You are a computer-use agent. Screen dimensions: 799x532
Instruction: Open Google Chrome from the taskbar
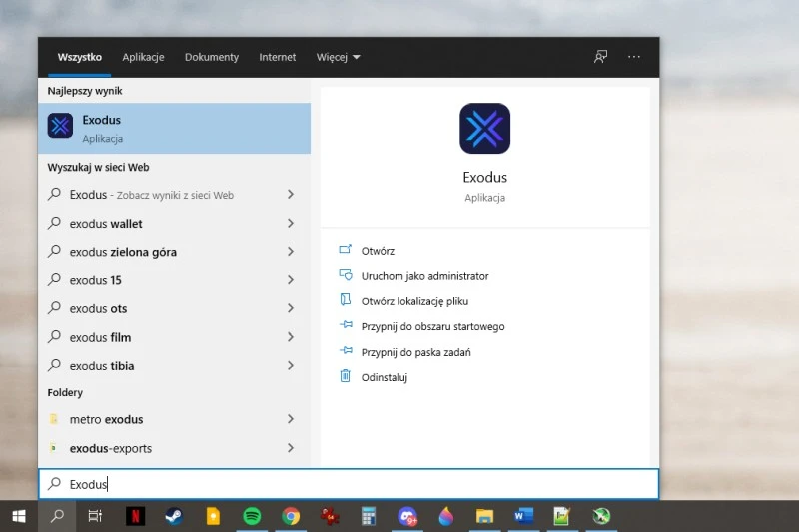pos(291,516)
